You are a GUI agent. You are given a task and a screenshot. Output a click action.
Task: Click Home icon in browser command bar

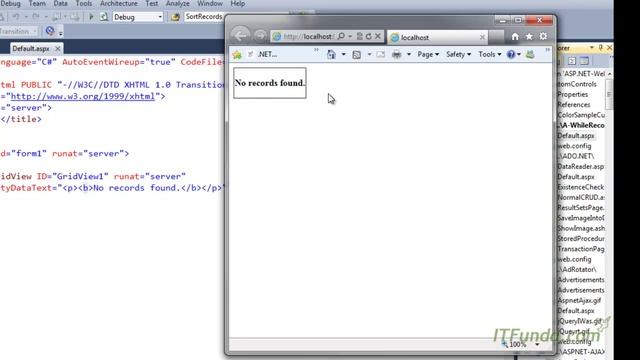[x=331, y=54]
